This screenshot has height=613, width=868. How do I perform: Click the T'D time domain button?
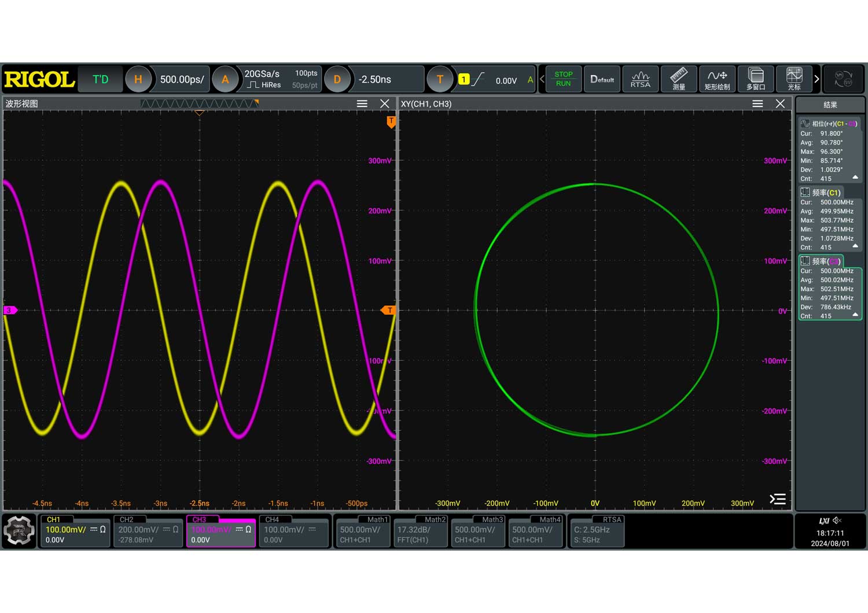101,79
